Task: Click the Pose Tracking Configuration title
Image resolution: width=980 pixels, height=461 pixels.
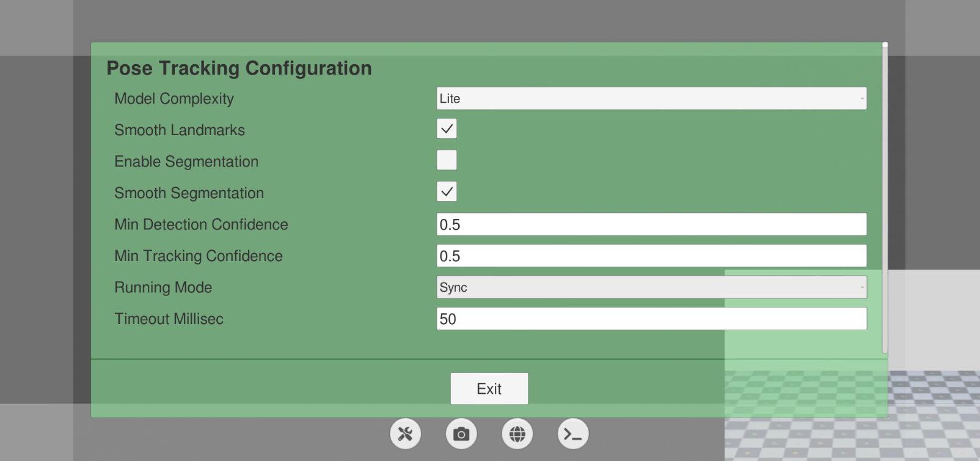Action: coord(239,68)
